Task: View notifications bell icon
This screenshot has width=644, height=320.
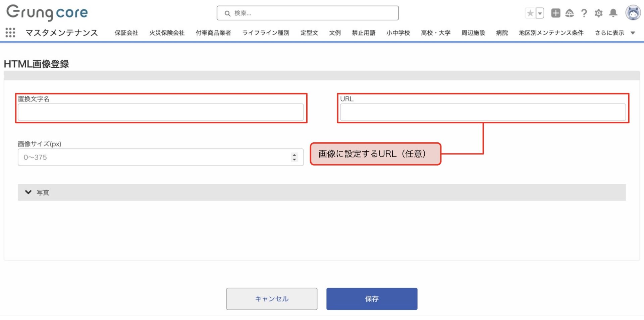Action: pos(613,13)
